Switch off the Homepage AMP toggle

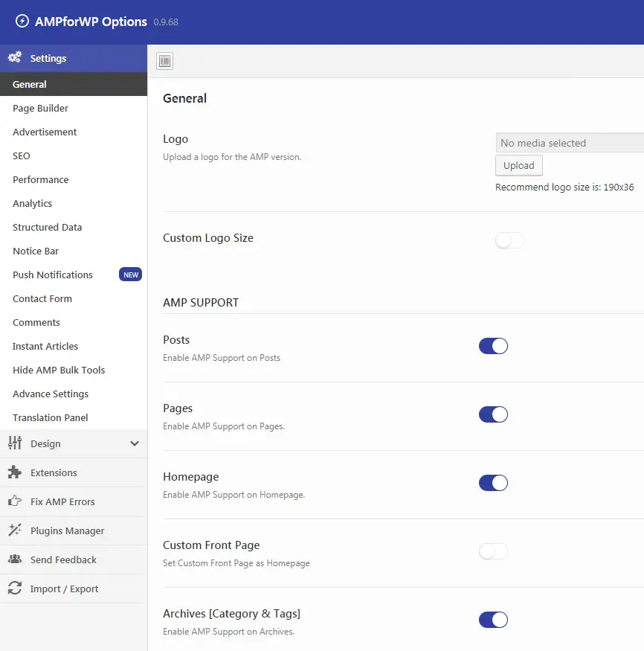click(493, 483)
